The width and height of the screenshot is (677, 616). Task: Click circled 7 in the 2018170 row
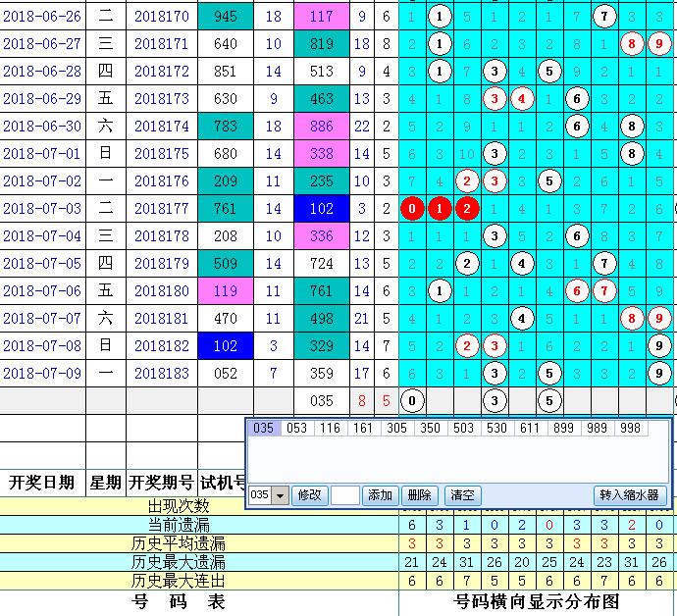click(604, 17)
